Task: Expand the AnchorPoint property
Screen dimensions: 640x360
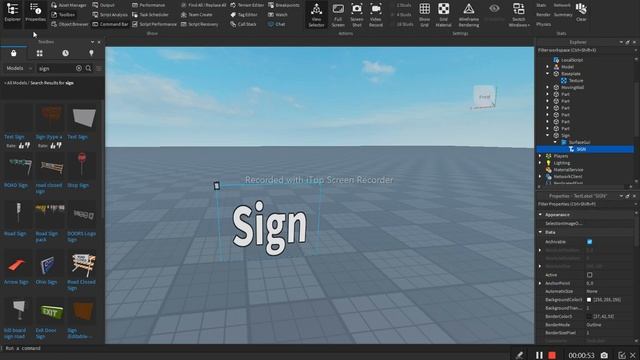Action: pyautogui.click(x=540, y=283)
